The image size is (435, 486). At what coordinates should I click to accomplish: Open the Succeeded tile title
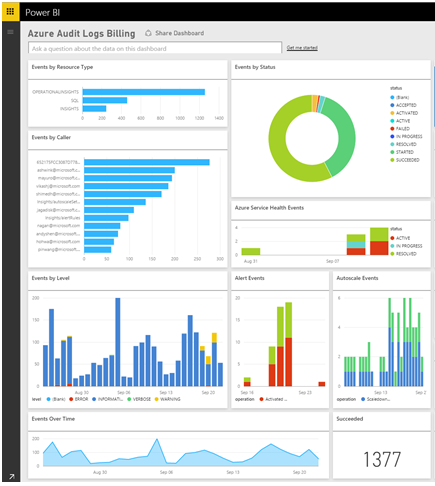pos(350,419)
